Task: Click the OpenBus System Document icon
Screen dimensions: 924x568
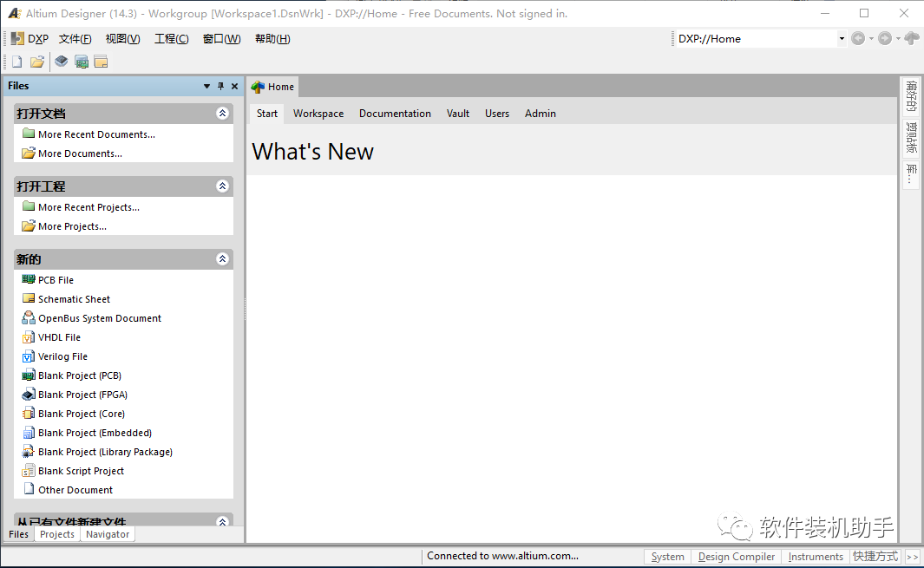Action: point(29,317)
